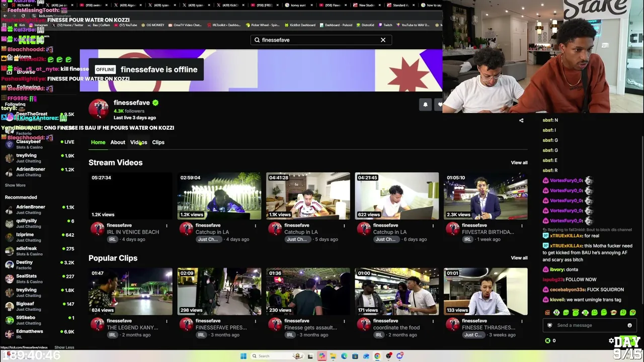Clear the finessefave search text

pyautogui.click(x=383, y=40)
